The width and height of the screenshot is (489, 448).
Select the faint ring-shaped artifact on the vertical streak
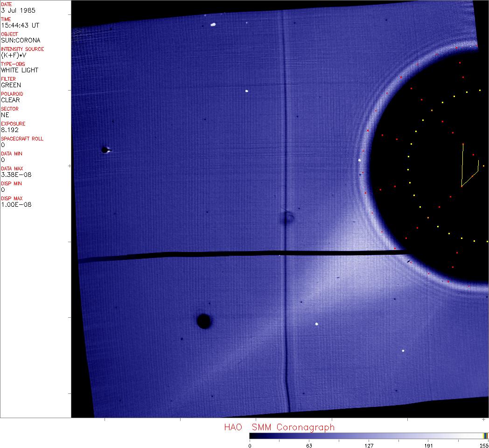click(288, 217)
